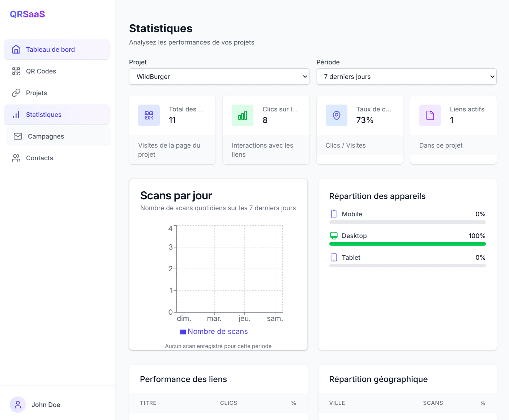
Task: Click the green bar chart stat icon
Action: pyautogui.click(x=242, y=115)
